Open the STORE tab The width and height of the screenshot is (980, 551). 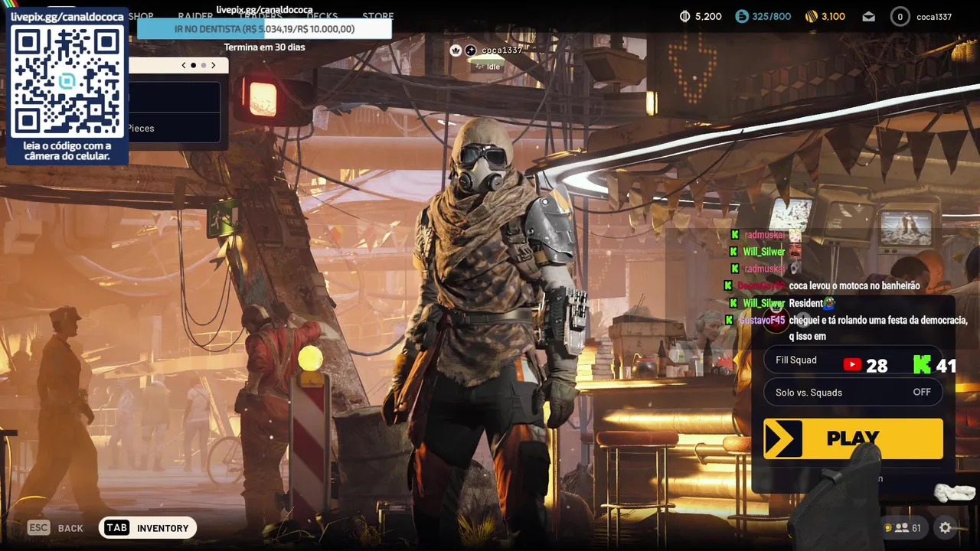tap(377, 16)
